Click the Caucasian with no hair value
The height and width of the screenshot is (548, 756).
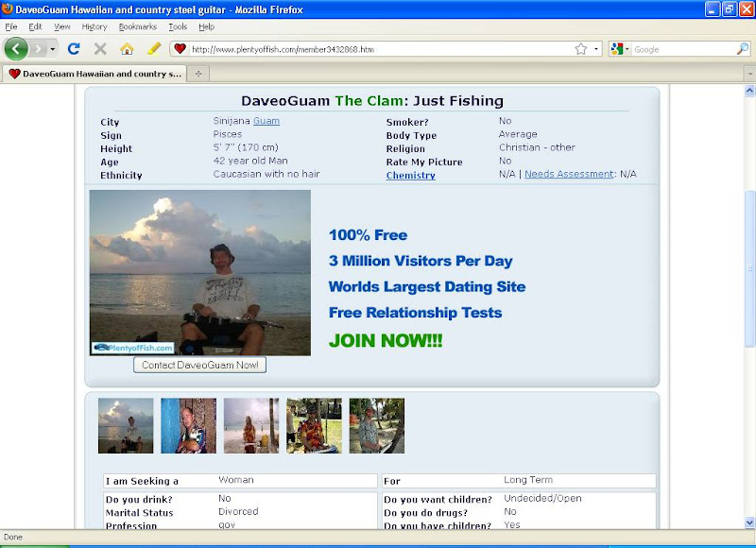coord(266,174)
